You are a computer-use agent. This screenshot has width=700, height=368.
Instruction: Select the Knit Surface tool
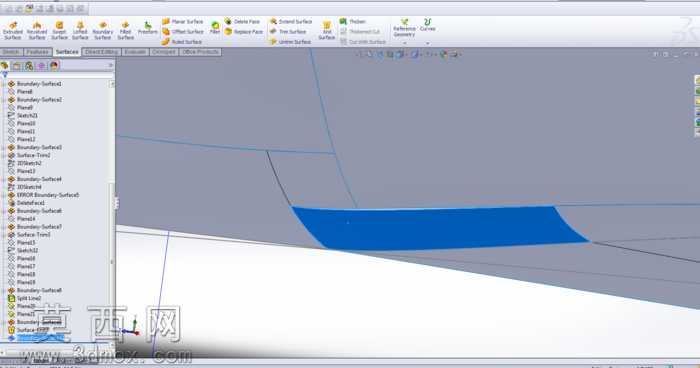point(327,30)
